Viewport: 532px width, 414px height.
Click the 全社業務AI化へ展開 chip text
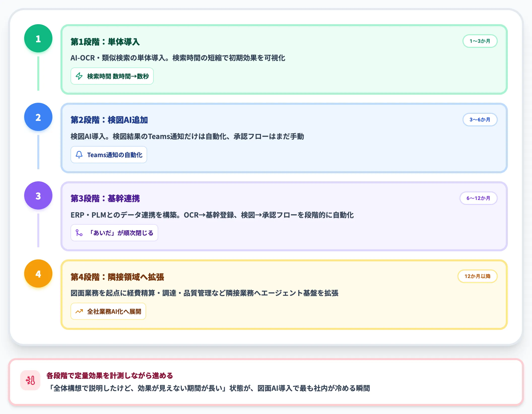(114, 311)
